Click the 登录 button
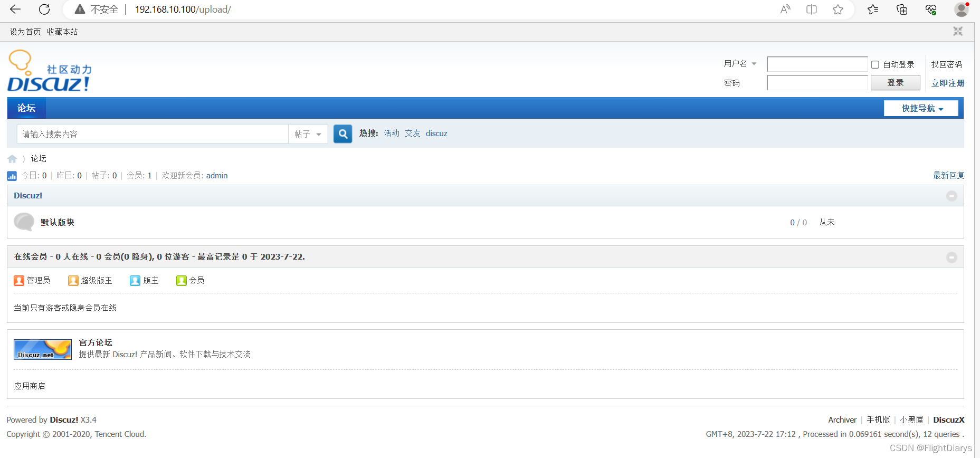This screenshot has height=458, width=980. point(896,82)
